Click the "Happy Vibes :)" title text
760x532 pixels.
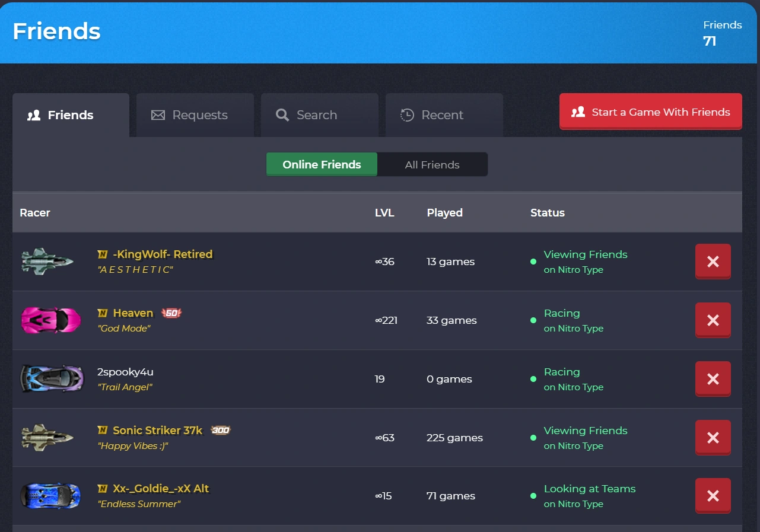pos(133,445)
